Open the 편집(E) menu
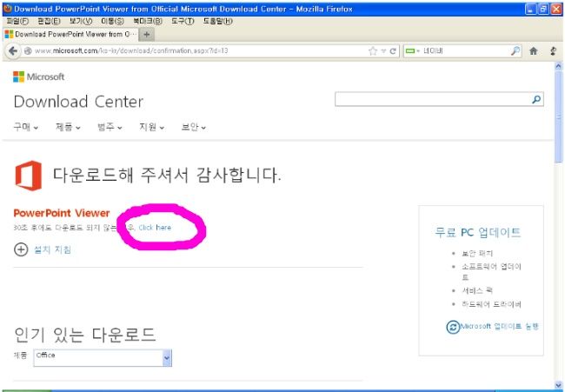This screenshot has width=565, height=392. tap(49, 21)
